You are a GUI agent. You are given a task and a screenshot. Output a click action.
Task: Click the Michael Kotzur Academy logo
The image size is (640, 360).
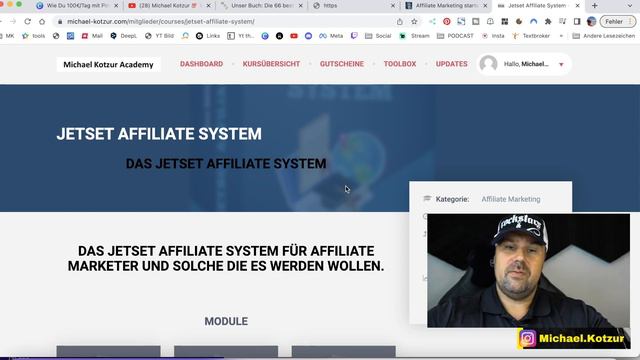pos(108,64)
